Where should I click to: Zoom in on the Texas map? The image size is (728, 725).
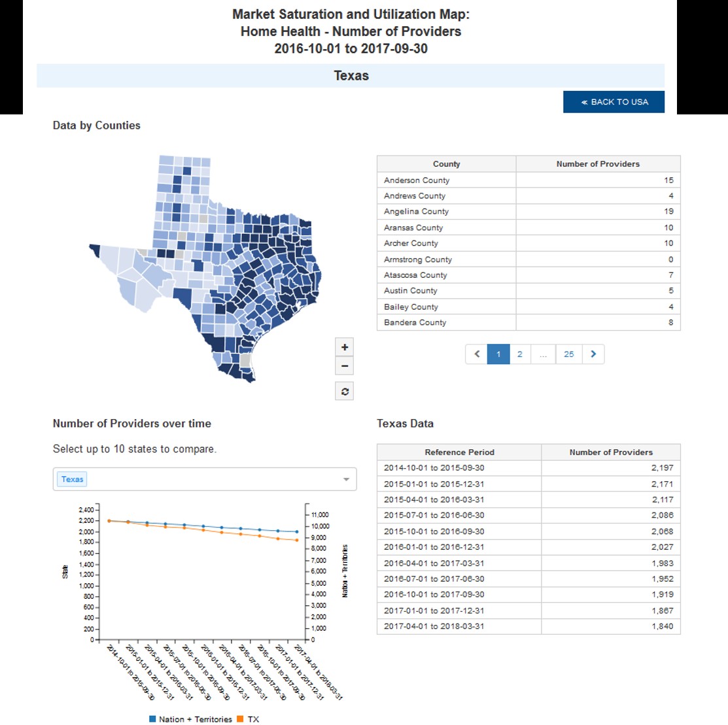click(345, 347)
